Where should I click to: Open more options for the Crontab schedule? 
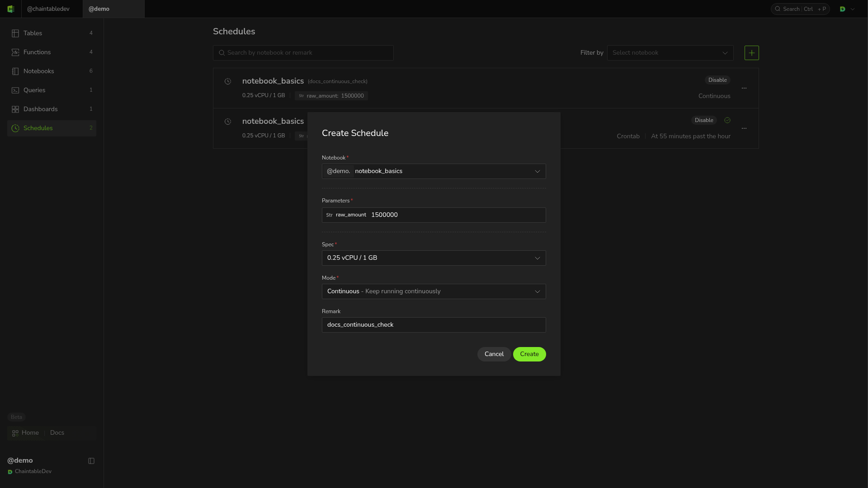(744, 128)
